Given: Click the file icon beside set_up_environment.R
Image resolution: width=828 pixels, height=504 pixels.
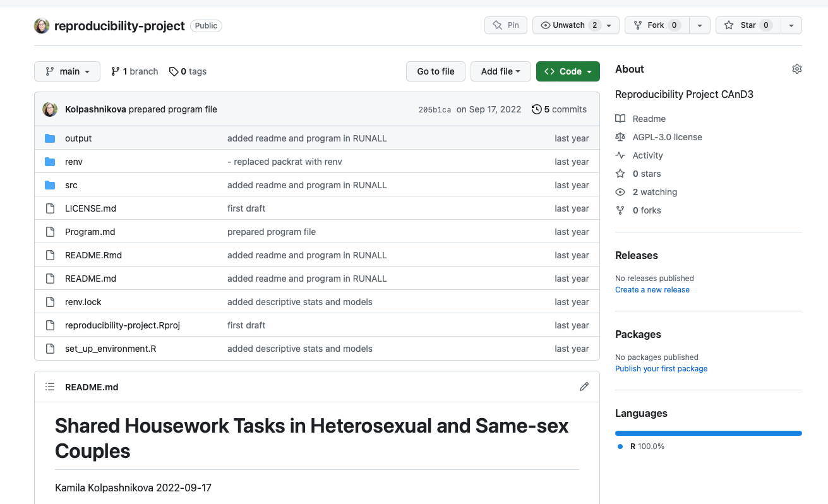Looking at the screenshot, I should coord(50,349).
